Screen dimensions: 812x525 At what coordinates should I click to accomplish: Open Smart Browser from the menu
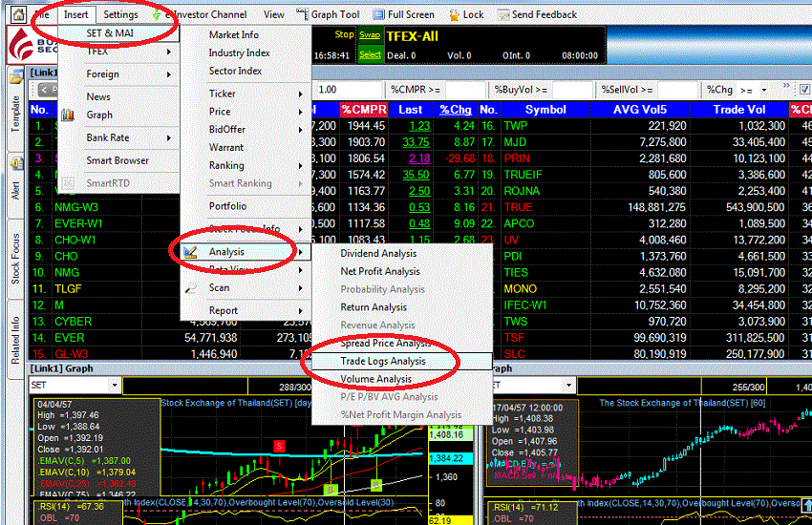click(118, 160)
